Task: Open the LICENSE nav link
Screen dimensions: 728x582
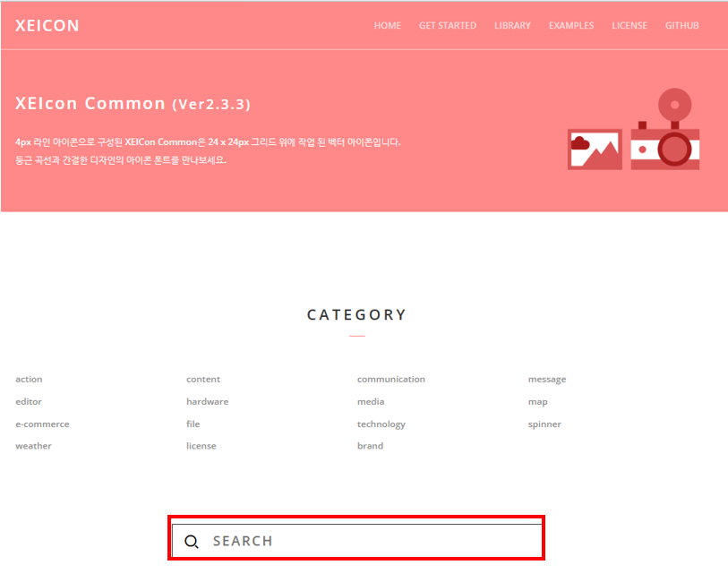Action: [x=630, y=26]
